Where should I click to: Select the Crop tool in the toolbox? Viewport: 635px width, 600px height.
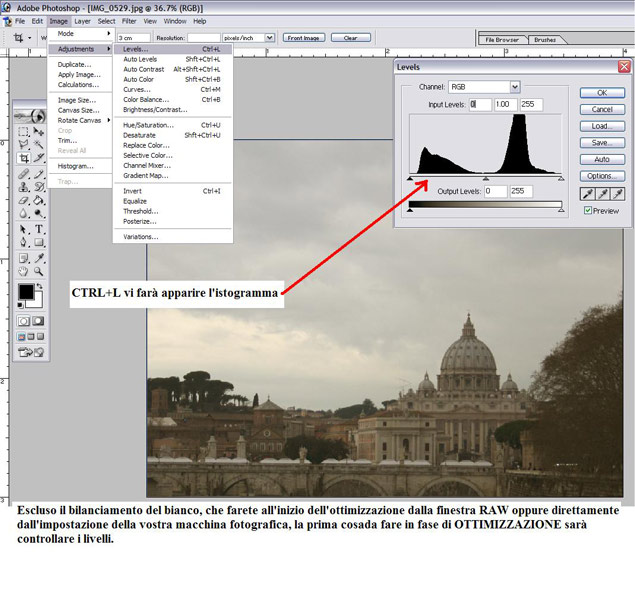[x=24, y=158]
